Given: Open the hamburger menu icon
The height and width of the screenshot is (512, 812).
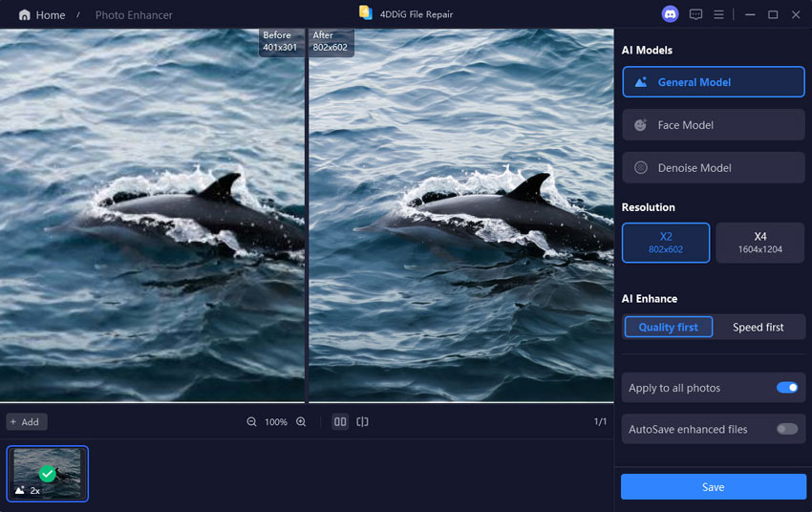Looking at the screenshot, I should point(718,14).
